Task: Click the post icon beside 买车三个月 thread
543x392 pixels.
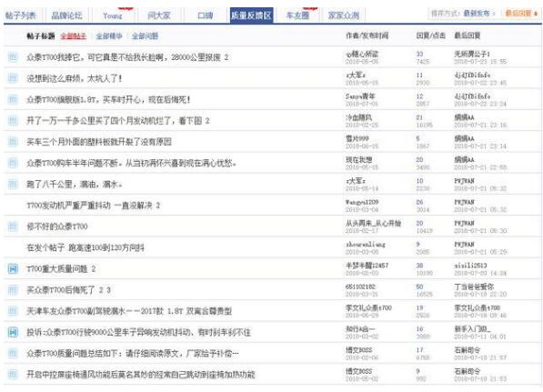Action: 13,142
